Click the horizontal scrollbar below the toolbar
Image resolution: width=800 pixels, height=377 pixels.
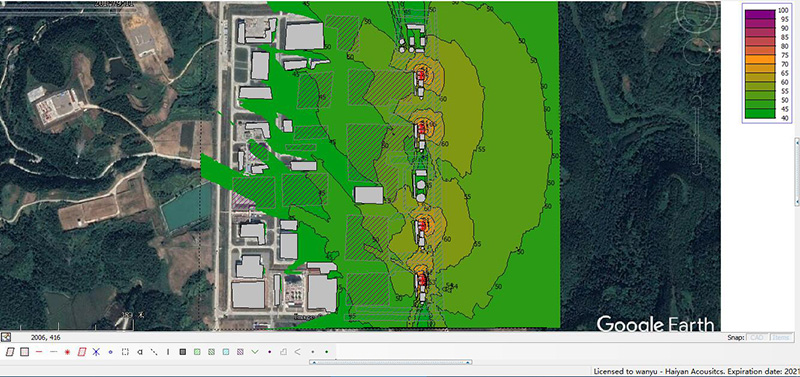[x=390, y=362]
